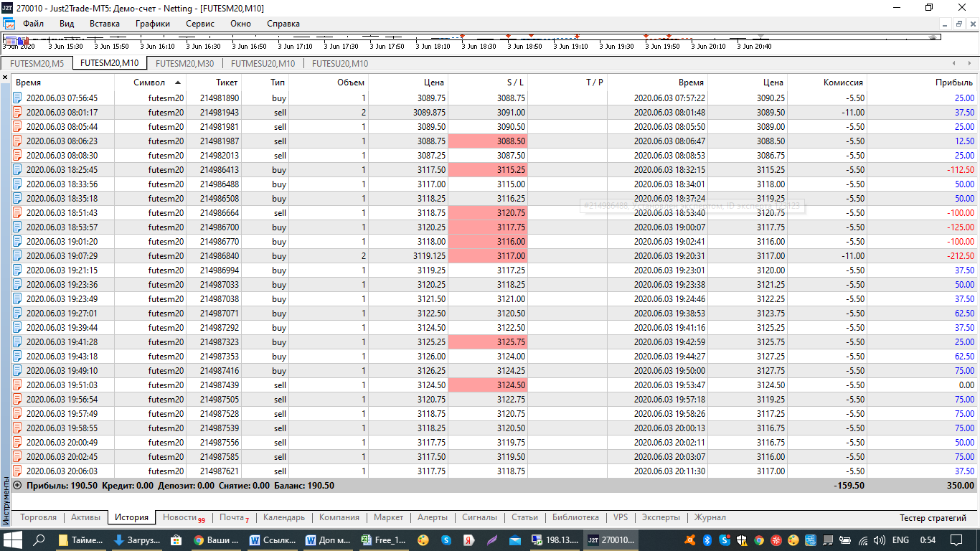
Task: Click the sell deal icon of ticket 214981987
Action: [18, 141]
